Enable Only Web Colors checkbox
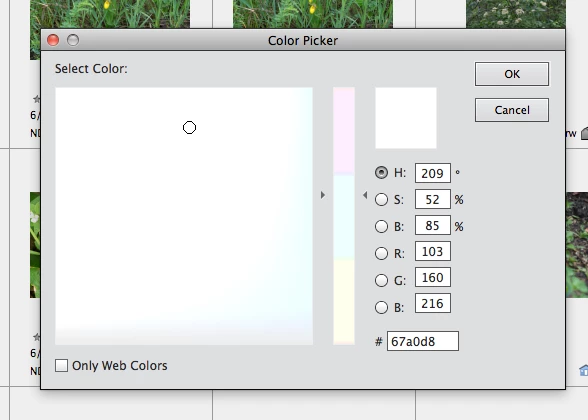 [x=62, y=365]
